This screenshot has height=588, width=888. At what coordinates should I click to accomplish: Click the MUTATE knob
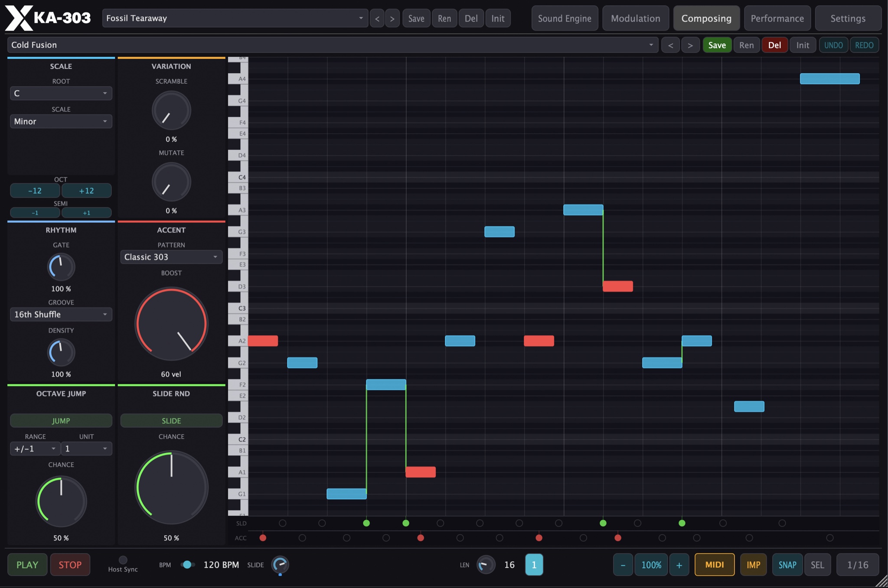tap(171, 182)
